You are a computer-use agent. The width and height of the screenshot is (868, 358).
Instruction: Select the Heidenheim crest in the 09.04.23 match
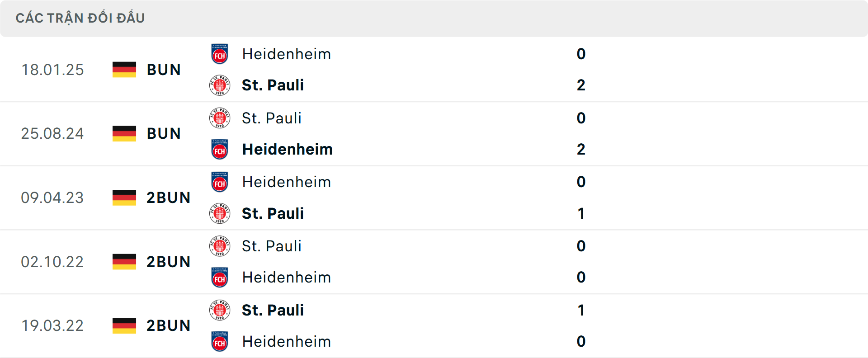[x=220, y=182]
